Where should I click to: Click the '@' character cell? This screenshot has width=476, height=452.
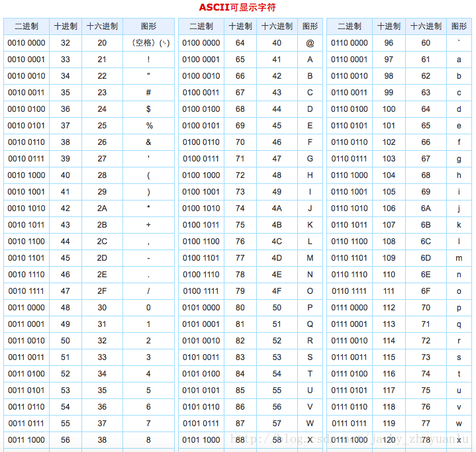click(x=310, y=43)
